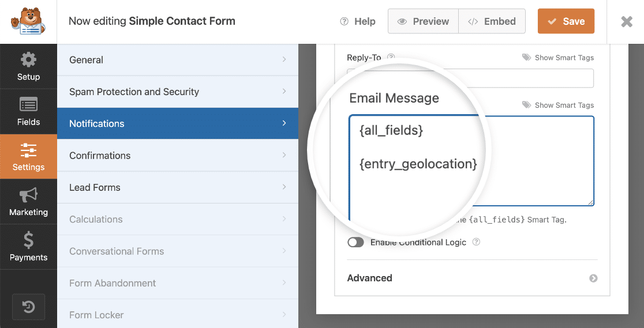This screenshot has height=328, width=644.
Task: Show Smart Tags for Email Message
Action: [558, 105]
